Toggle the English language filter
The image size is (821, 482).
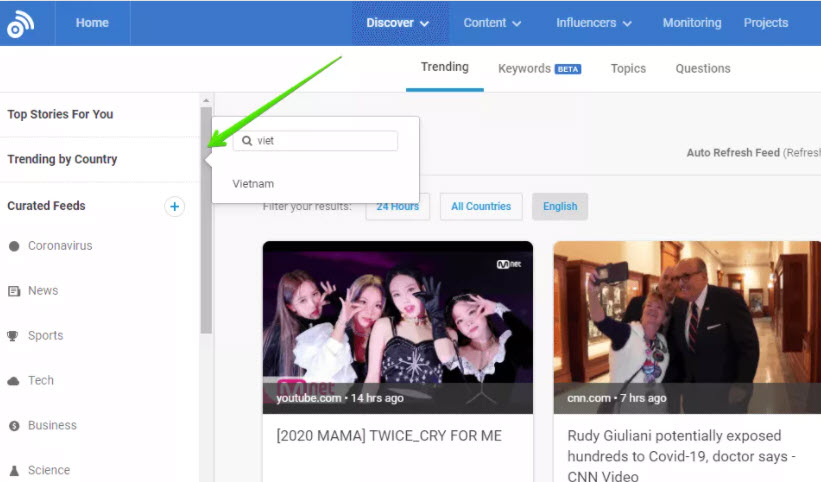point(560,207)
